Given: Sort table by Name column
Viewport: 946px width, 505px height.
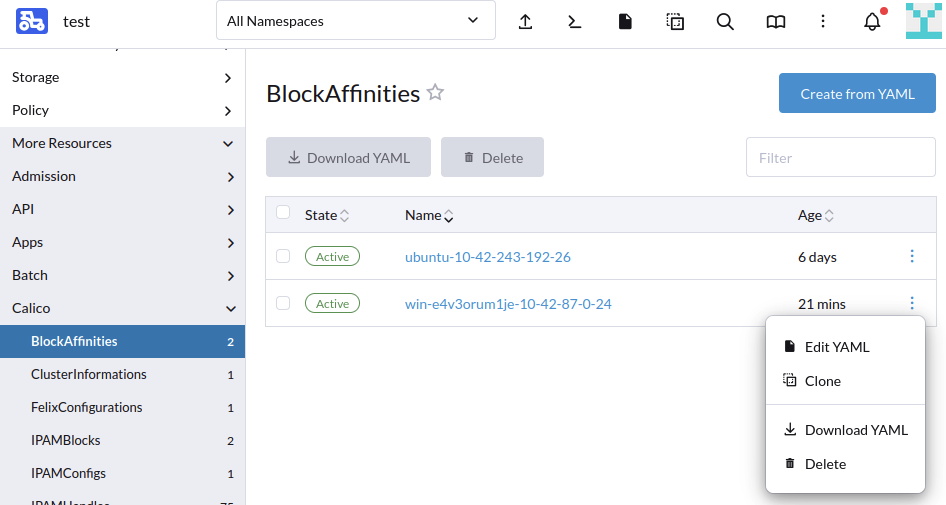Looking at the screenshot, I should (429, 215).
